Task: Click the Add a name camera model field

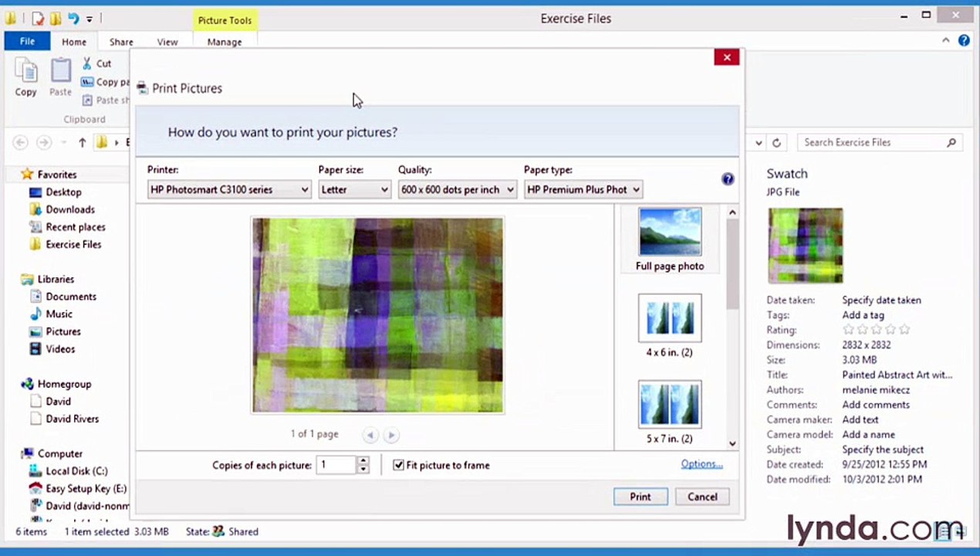Action: (868, 435)
